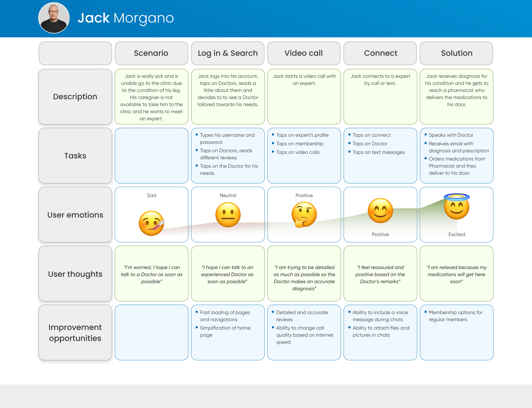Image resolution: width=532 pixels, height=408 pixels.
Task: Click the sick face thermometer emoji
Action: pos(151,223)
